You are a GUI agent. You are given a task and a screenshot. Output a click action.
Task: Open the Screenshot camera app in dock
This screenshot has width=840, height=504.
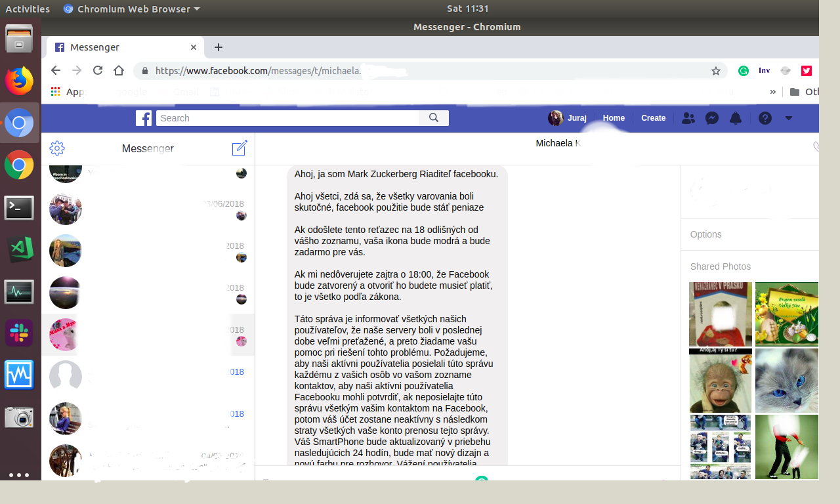click(x=19, y=417)
